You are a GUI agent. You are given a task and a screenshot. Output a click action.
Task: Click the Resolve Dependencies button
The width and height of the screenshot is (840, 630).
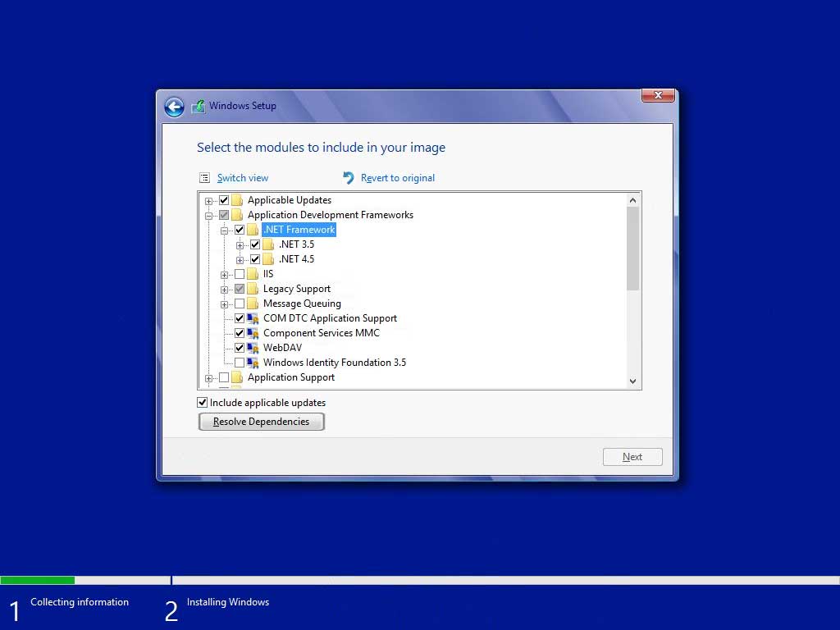point(261,422)
